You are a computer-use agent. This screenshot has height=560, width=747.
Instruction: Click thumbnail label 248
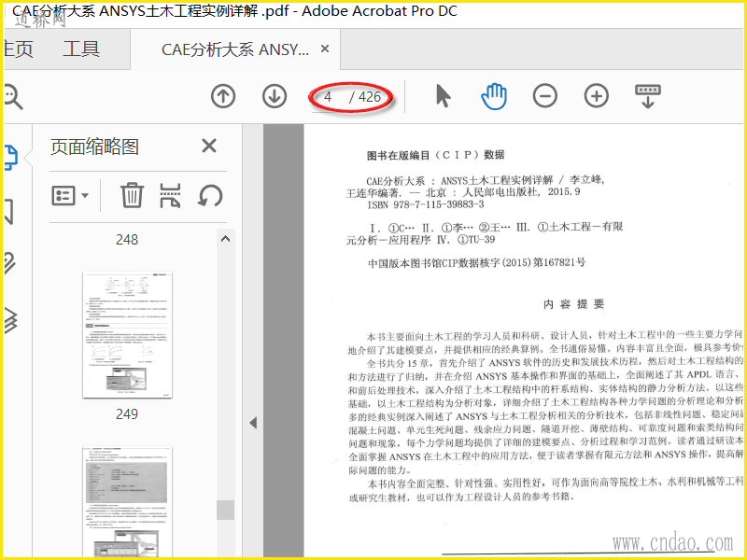(x=127, y=239)
